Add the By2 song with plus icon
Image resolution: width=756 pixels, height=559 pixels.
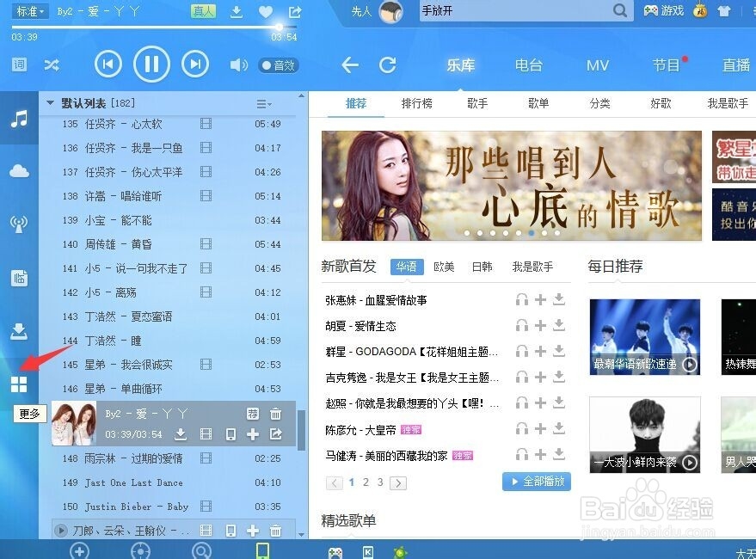pyautogui.click(x=253, y=434)
